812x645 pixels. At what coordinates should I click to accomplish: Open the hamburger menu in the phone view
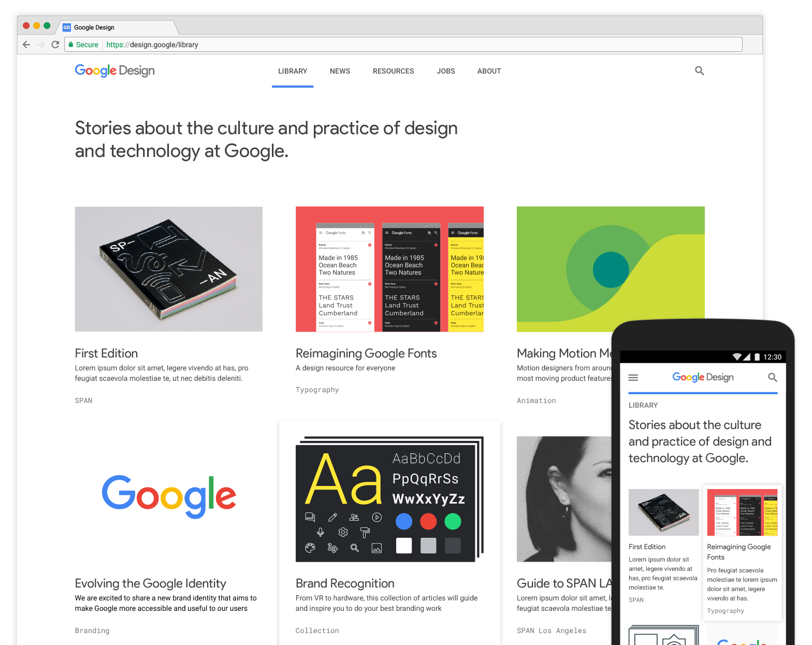pos(633,378)
